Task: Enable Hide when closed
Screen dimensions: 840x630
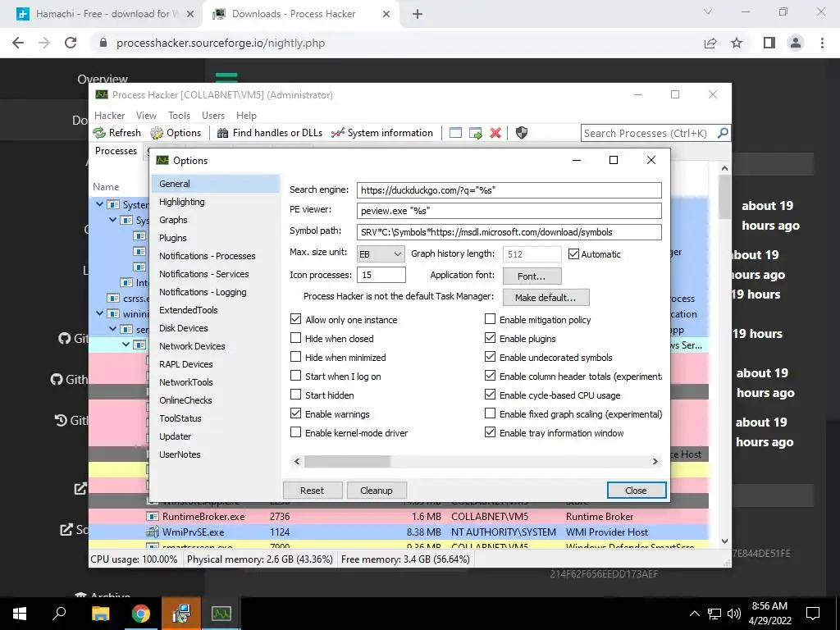Action: (x=295, y=338)
